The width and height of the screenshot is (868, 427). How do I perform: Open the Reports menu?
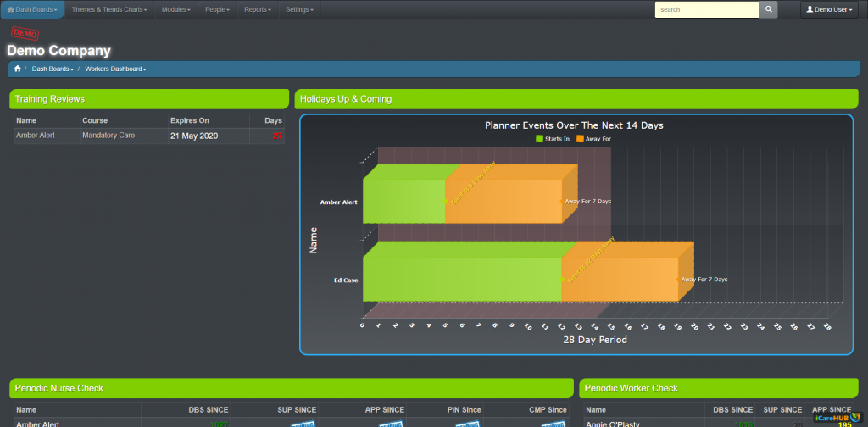[x=258, y=9]
